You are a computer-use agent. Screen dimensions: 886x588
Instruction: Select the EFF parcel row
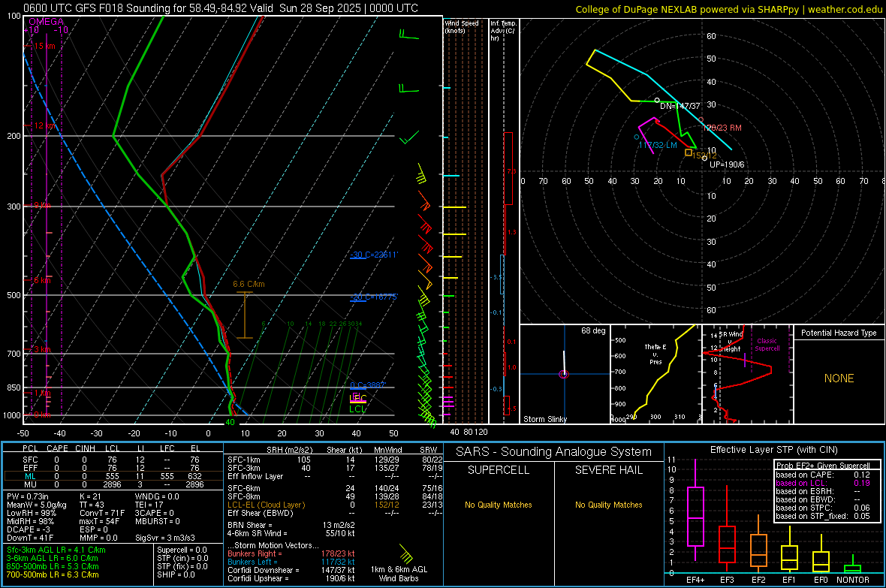coord(112,468)
